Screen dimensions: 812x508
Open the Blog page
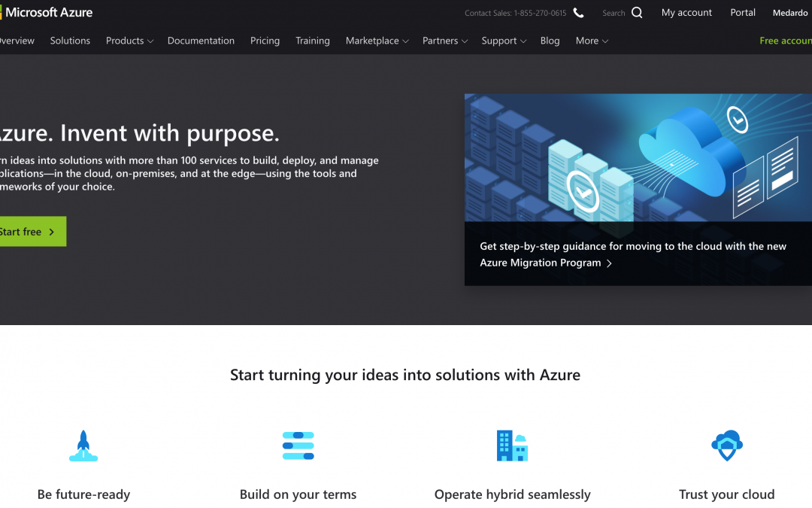(550, 41)
